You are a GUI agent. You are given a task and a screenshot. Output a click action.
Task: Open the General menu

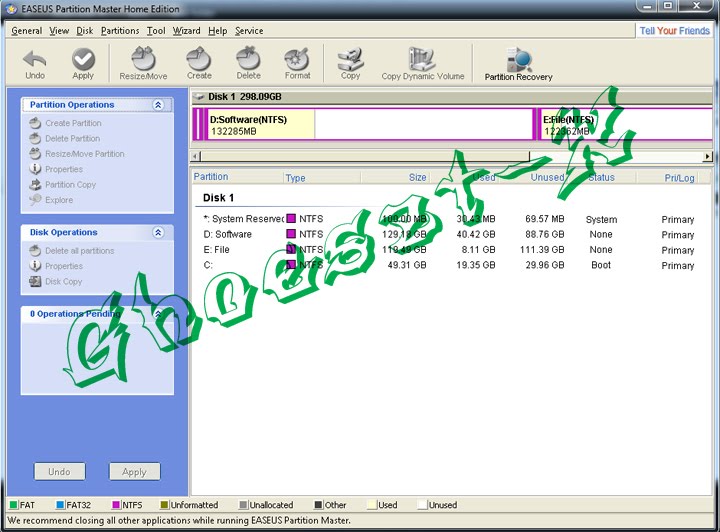[x=27, y=31]
